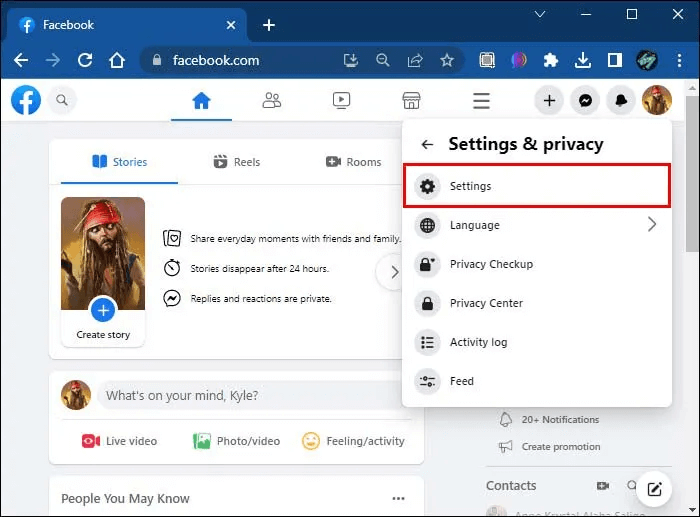
Task: Open the Marketplace tab icon
Action: 411,100
